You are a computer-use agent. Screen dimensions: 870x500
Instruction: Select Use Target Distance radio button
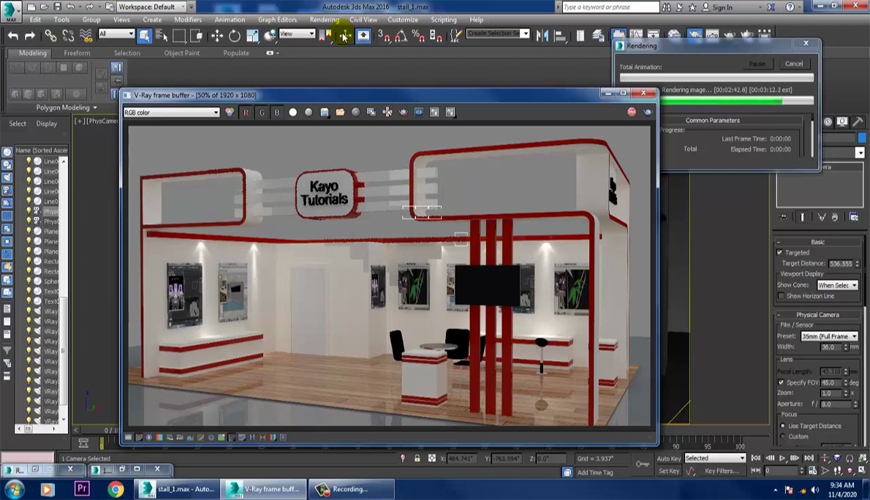(783, 426)
